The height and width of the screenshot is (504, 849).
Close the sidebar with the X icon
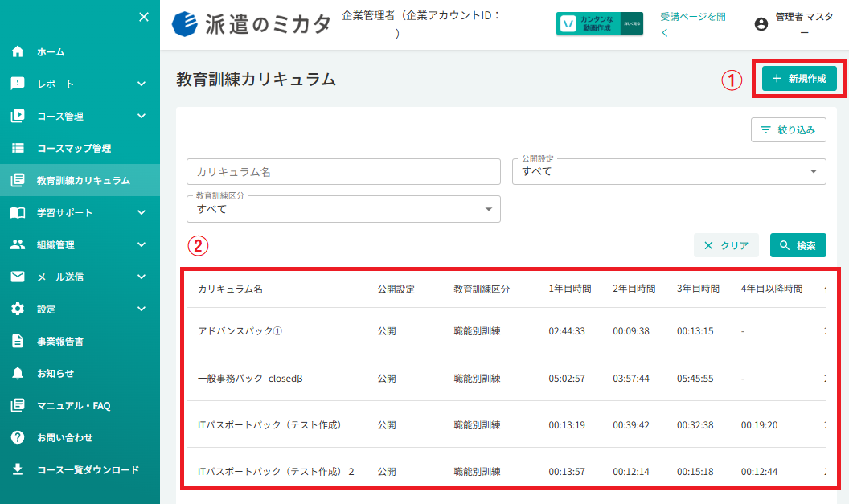(143, 17)
